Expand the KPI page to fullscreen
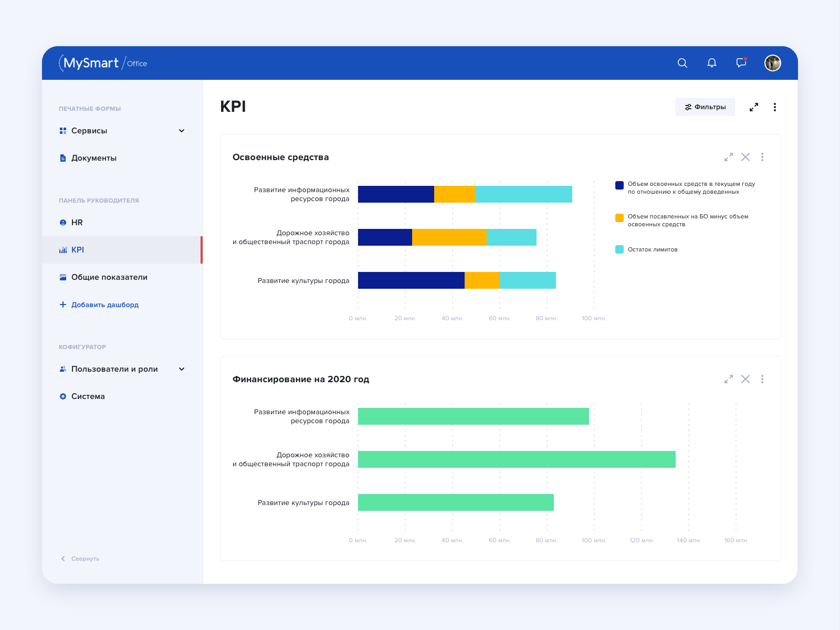This screenshot has width=840, height=630. [x=754, y=107]
